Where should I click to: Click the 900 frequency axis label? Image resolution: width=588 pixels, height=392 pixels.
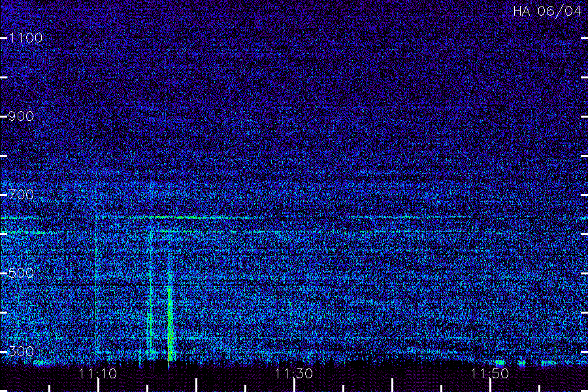click(x=21, y=116)
